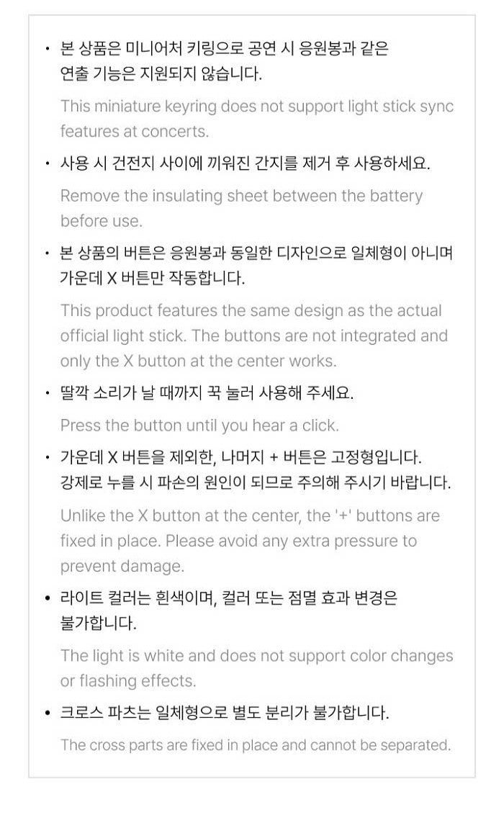Click the Korean line starting with 본 상품은 미니어처 키링

(x=224, y=49)
